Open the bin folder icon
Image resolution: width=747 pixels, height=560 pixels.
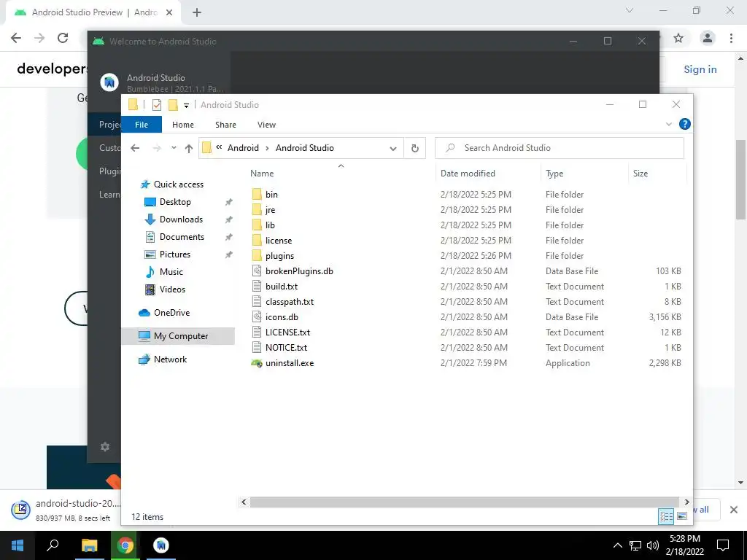tap(257, 194)
